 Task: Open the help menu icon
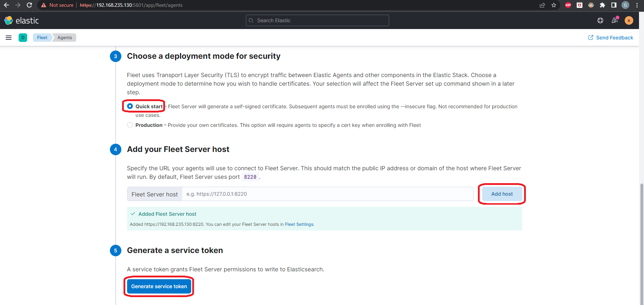tap(600, 20)
